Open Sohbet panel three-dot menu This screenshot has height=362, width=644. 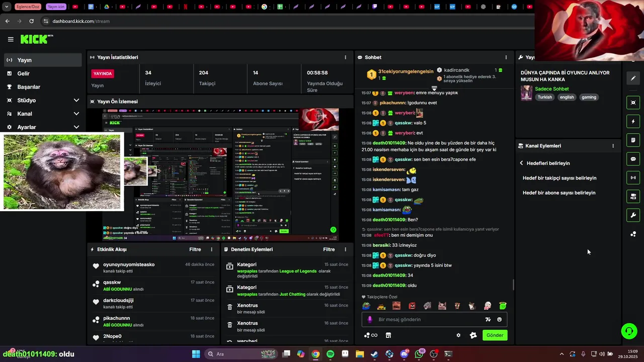506,57
